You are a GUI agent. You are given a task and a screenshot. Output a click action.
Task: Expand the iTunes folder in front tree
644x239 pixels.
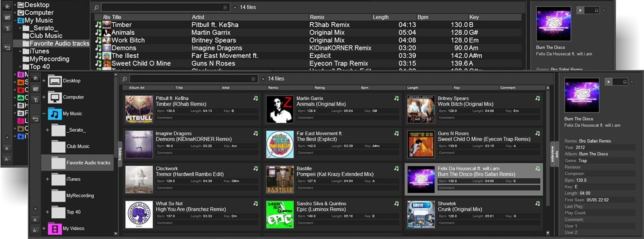47,179
